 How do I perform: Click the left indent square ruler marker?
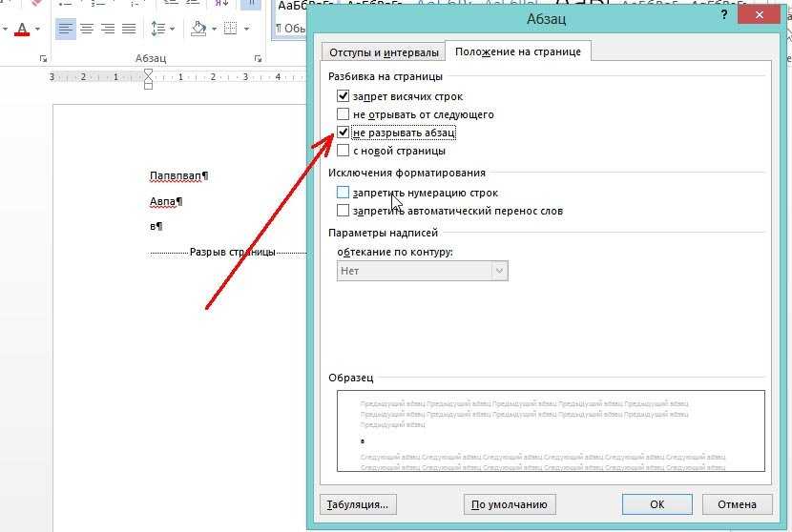148,87
